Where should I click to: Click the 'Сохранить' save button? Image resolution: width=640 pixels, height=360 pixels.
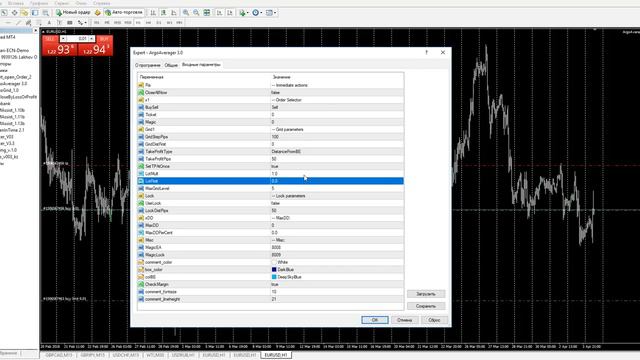pos(426,306)
